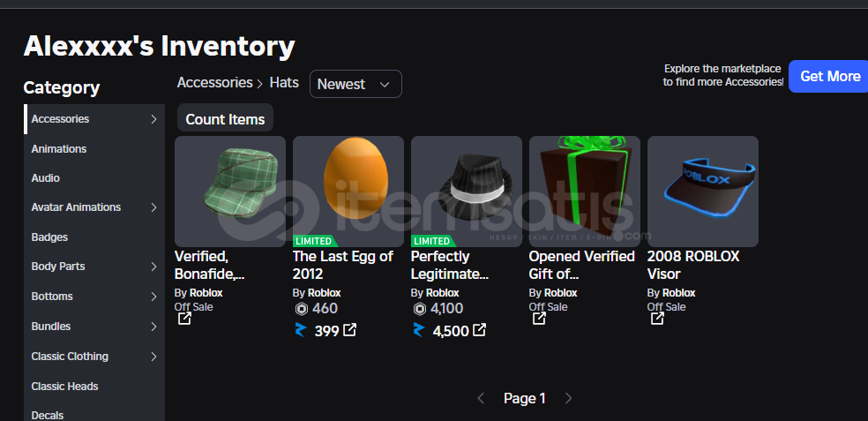Click external link icon beside 4,500 price
Viewport: 868px width, 421px height.
[x=480, y=330]
